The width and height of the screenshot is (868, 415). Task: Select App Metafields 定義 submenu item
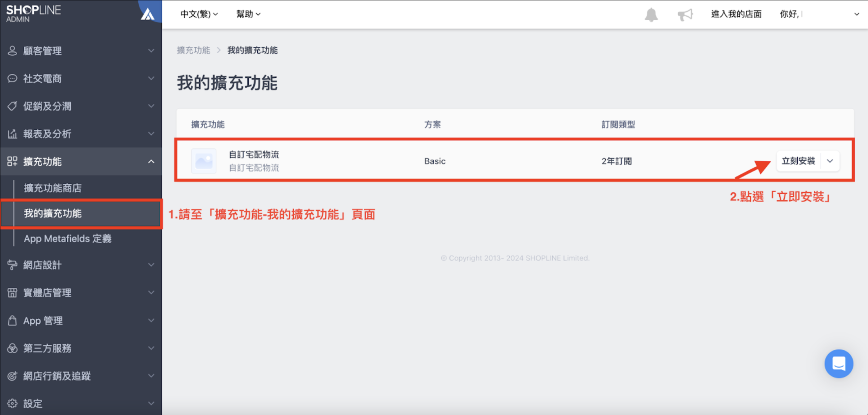[68, 239]
